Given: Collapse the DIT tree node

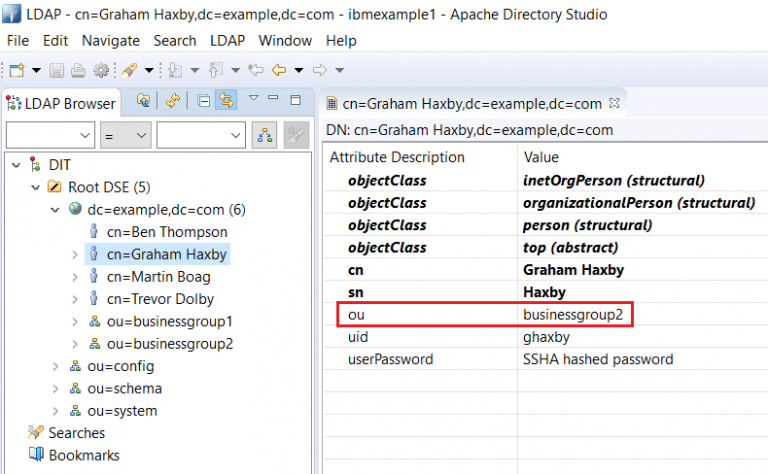Looking at the screenshot, I should [16, 165].
